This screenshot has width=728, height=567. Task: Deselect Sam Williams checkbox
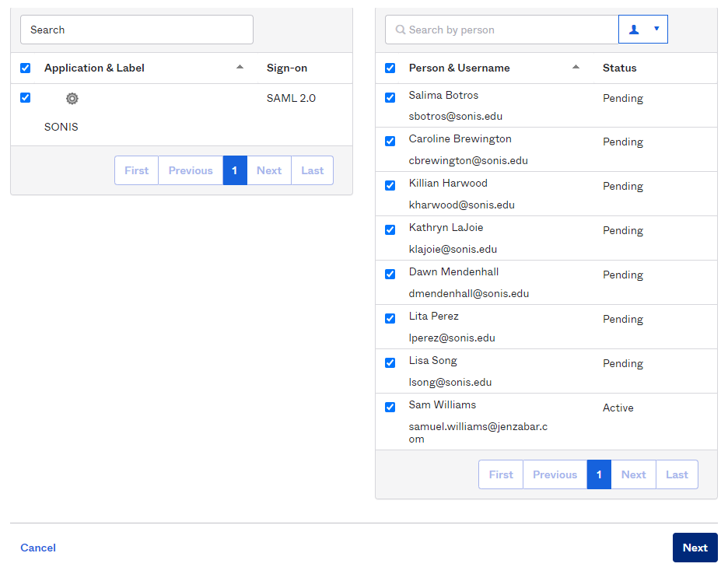[x=390, y=407]
